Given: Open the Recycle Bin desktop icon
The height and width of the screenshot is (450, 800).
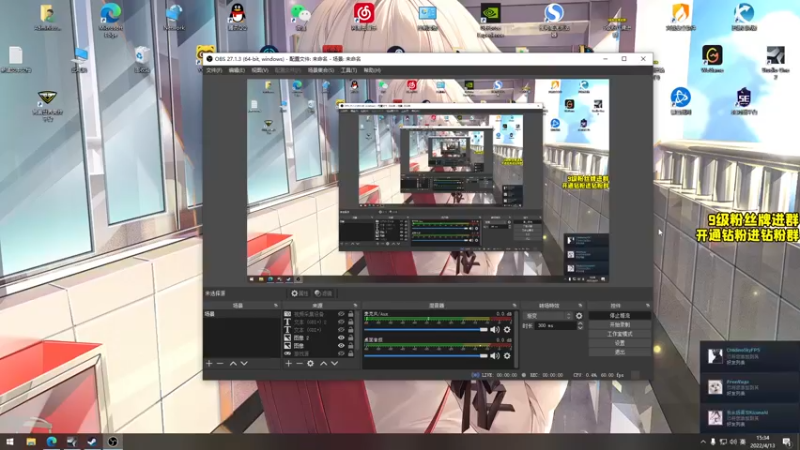Looking at the screenshot, I should [142, 59].
